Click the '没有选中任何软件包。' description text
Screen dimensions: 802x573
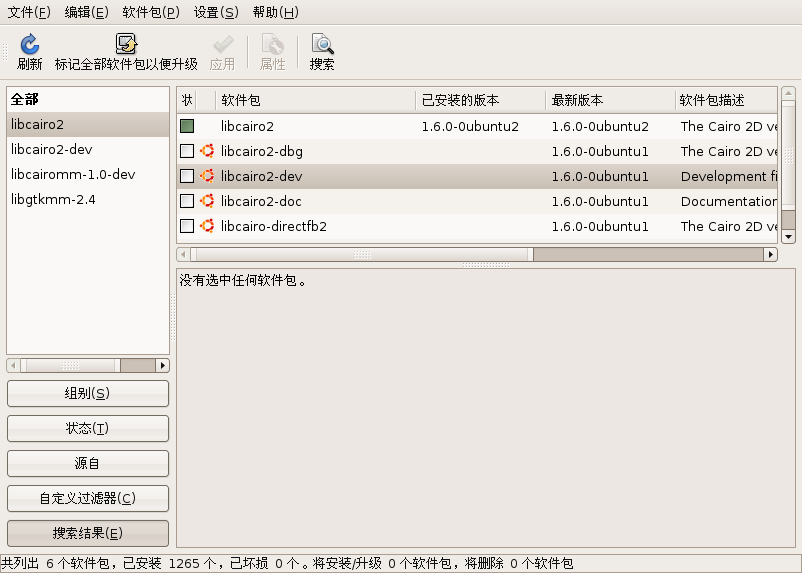tap(243, 280)
